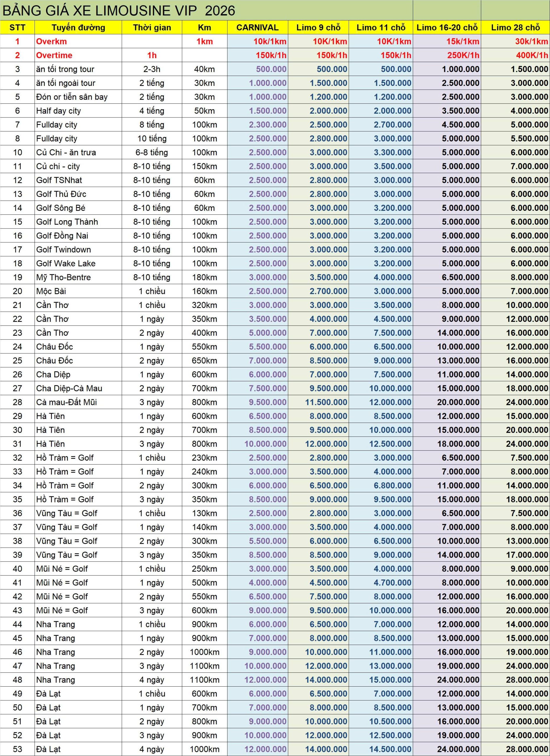Select the red Overkm row label

click(52, 41)
